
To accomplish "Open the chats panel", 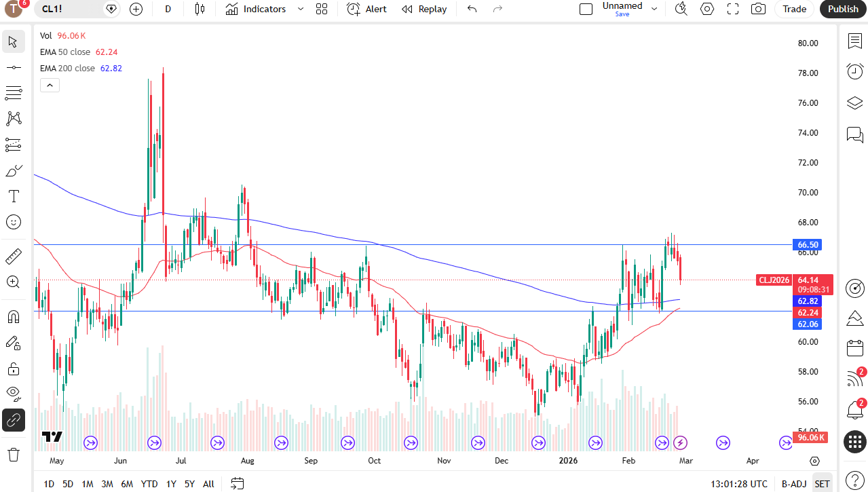I will tap(854, 134).
